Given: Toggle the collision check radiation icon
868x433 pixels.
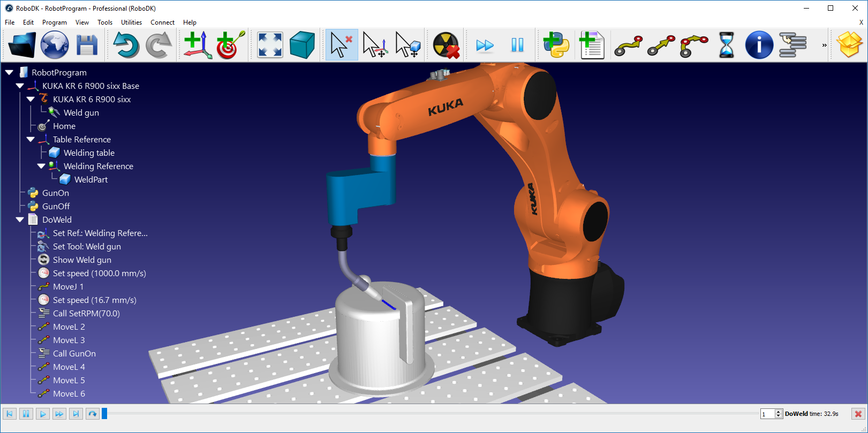Looking at the screenshot, I should point(446,45).
